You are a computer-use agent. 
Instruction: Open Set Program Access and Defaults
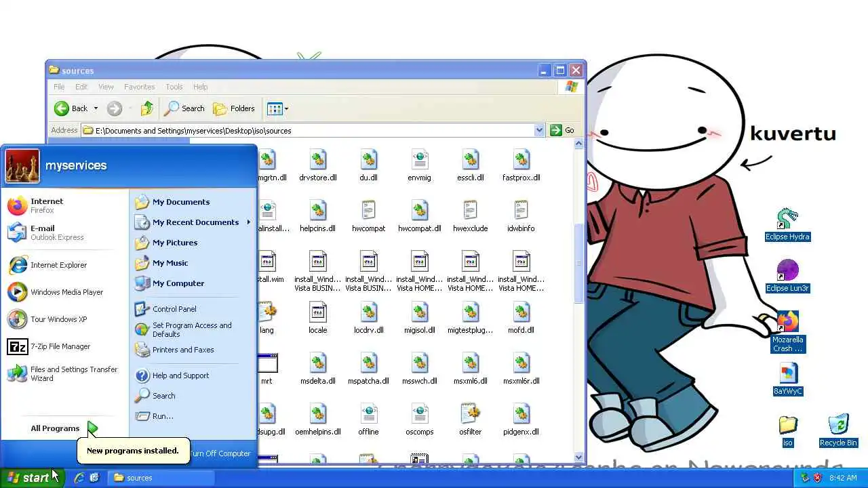pyautogui.click(x=193, y=329)
